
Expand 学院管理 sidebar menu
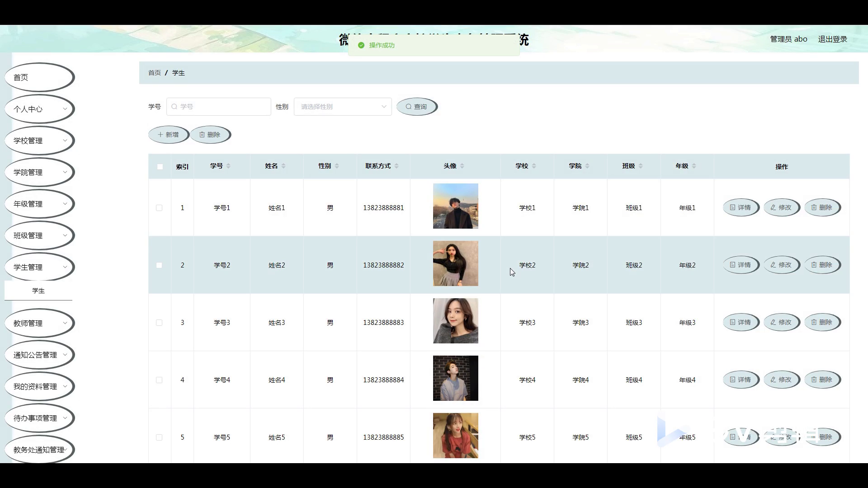coord(39,172)
